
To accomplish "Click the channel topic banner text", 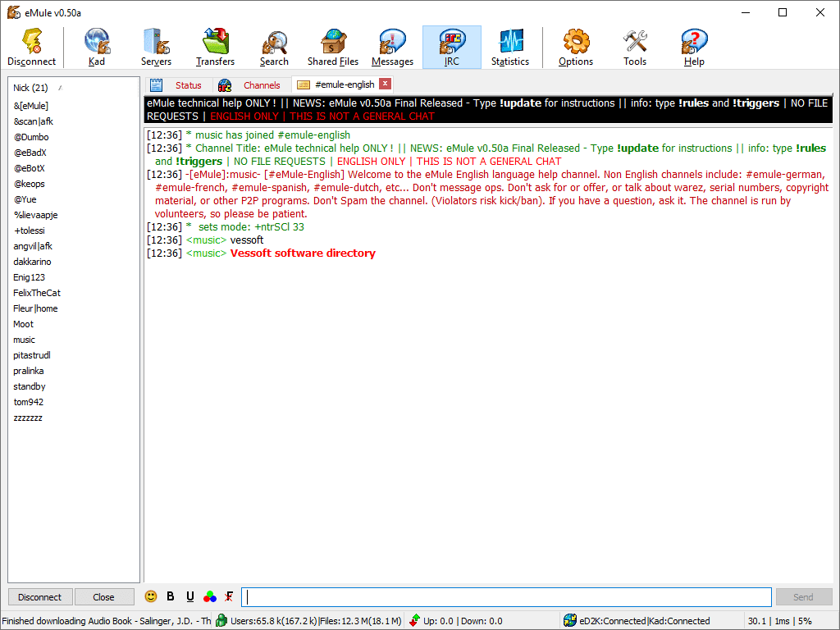I will pyautogui.click(x=487, y=109).
